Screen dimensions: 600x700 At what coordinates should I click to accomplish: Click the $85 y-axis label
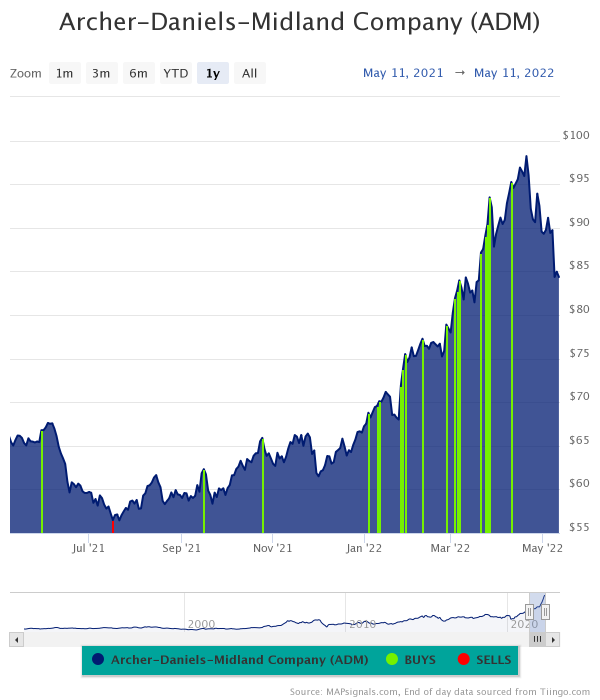point(579,265)
